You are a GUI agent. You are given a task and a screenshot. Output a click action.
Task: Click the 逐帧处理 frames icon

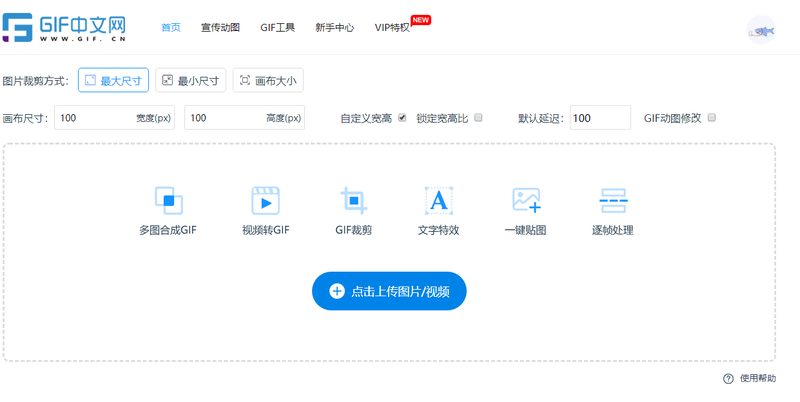coord(613,200)
